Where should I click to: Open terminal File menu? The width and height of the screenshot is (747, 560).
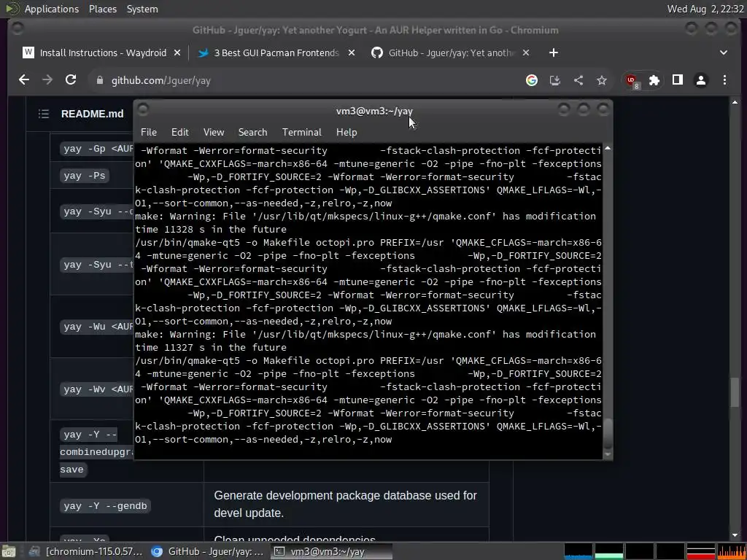coord(149,133)
